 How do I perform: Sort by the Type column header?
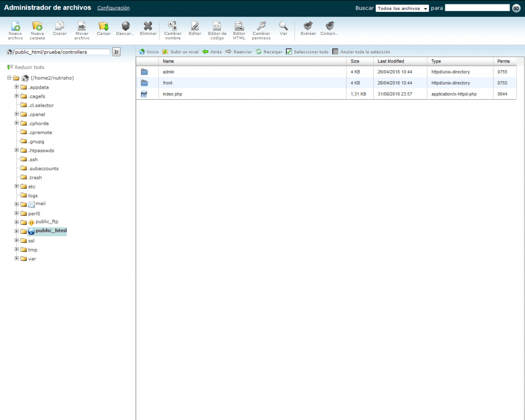460,61
